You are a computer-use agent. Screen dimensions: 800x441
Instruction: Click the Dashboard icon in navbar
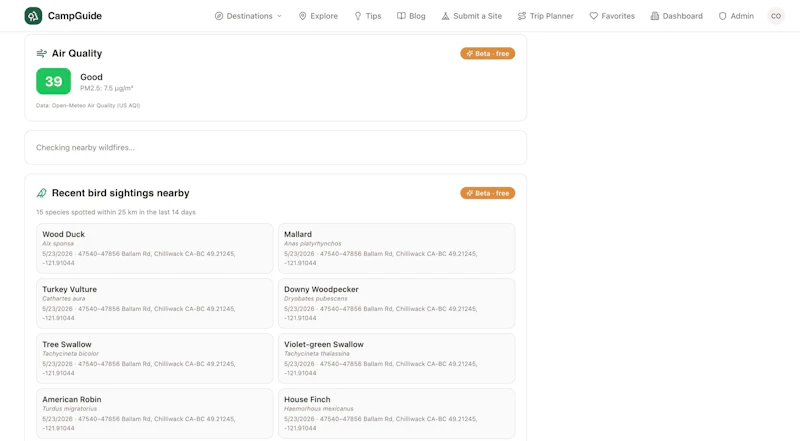tap(655, 16)
